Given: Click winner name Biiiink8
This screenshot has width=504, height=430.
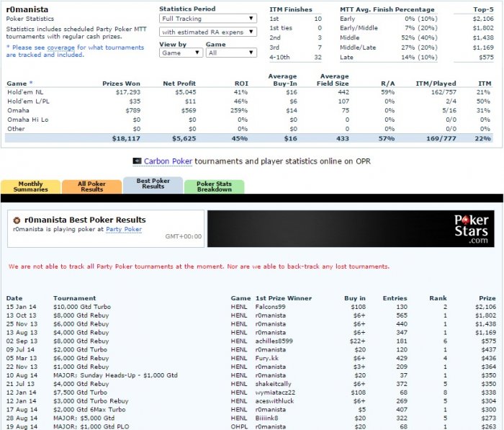Looking at the screenshot, I should [x=267, y=418].
